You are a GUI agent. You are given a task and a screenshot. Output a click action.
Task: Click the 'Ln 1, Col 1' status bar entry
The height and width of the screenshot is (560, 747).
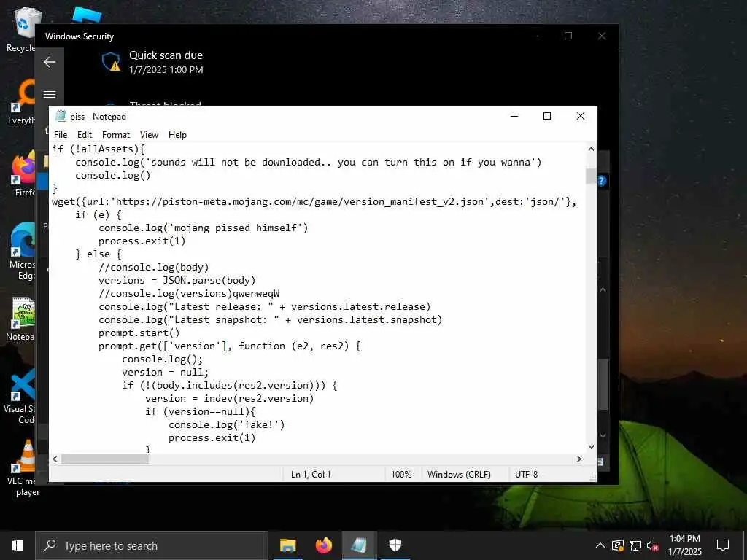(x=311, y=474)
